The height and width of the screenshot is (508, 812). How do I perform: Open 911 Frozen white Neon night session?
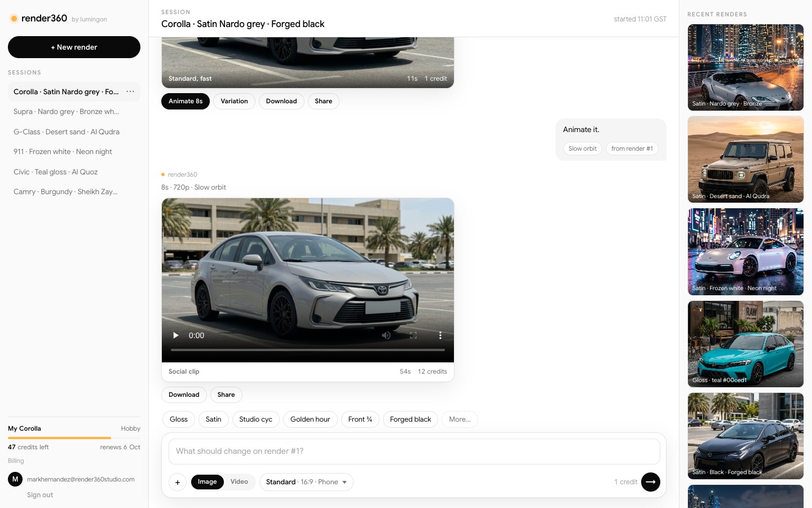(x=74, y=152)
